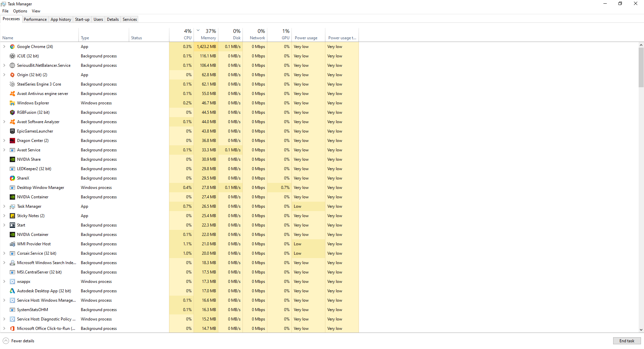This screenshot has width=644, height=349.
Task: Select the Windows Explorer icon
Action: pyautogui.click(x=12, y=103)
